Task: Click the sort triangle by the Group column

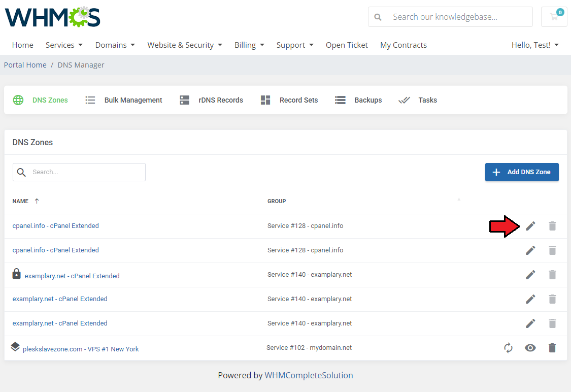Action: (x=459, y=199)
